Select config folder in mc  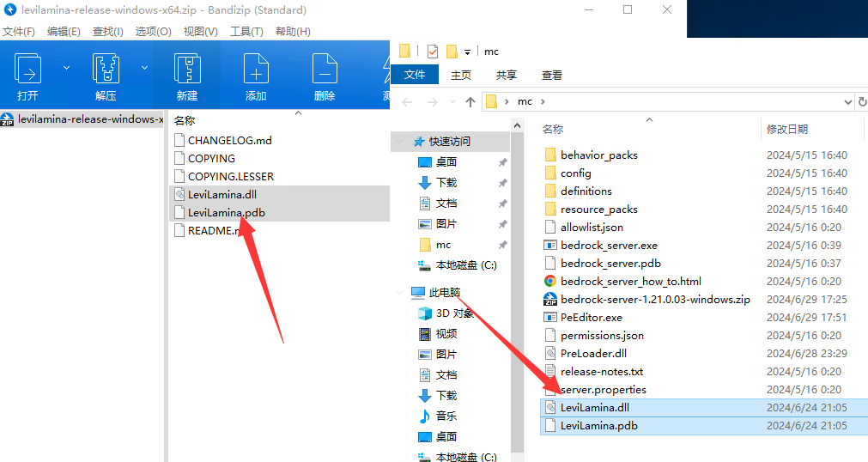[x=576, y=173]
